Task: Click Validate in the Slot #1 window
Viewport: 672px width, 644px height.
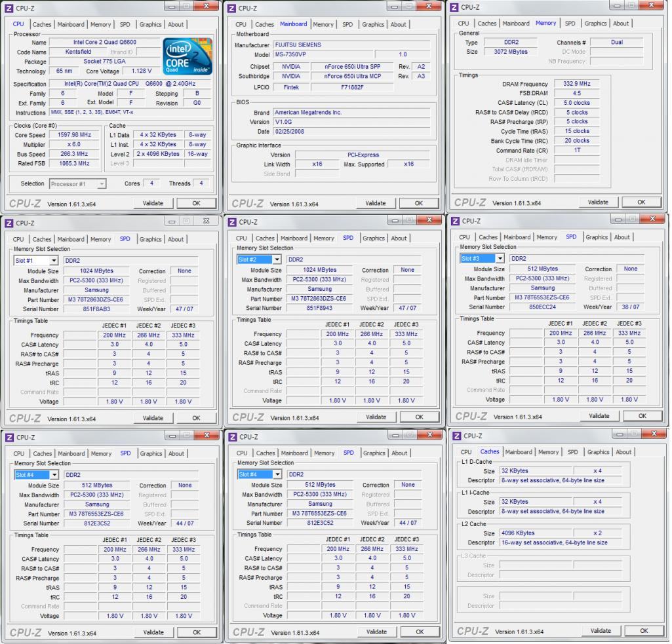Action: click(x=153, y=418)
